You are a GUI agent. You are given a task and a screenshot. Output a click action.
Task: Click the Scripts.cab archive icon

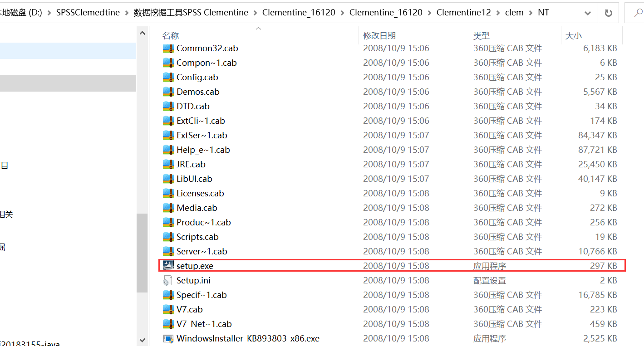tap(168, 237)
